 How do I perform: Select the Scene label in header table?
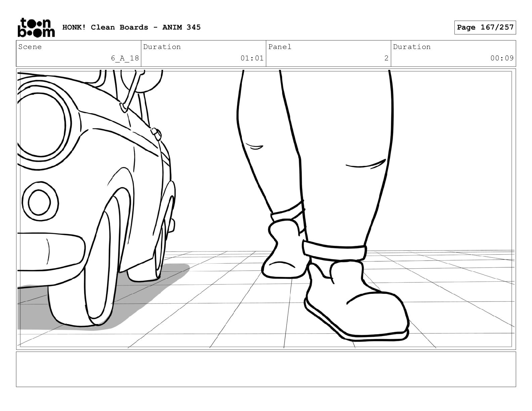coord(30,47)
